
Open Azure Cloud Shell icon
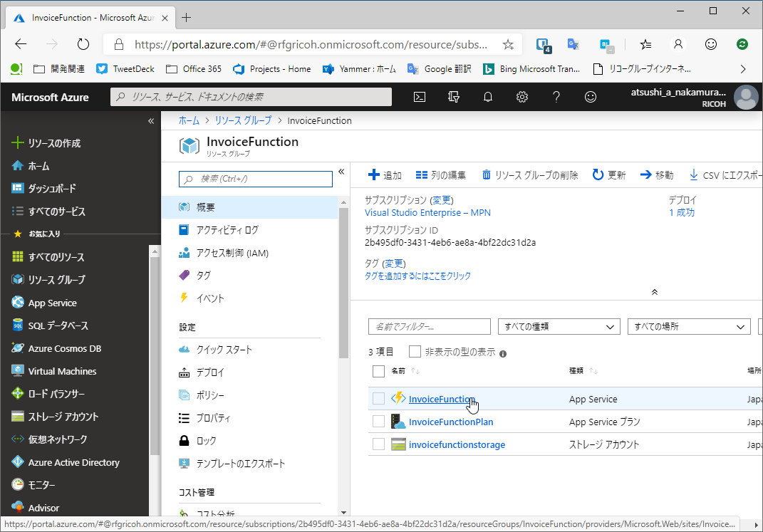(x=420, y=97)
